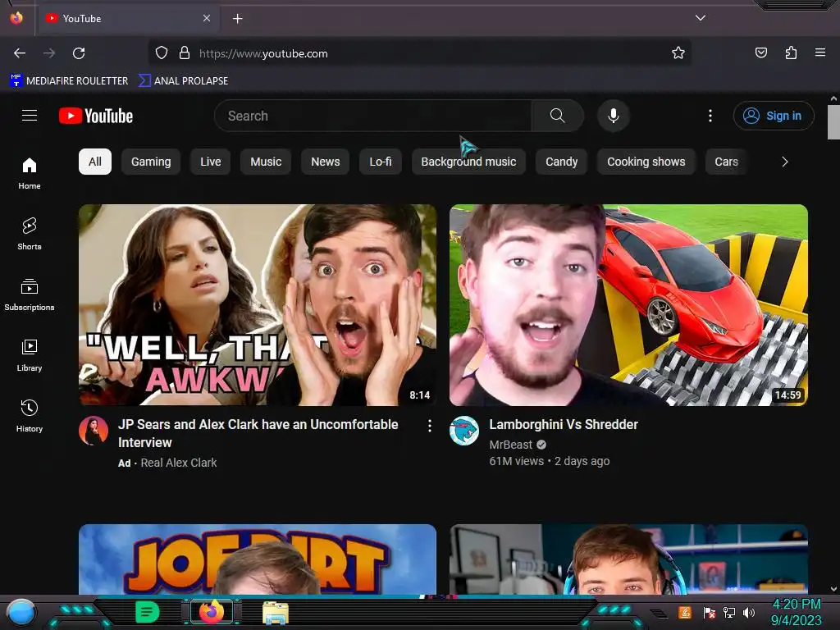Screen dimensions: 840x630
Task: Open MEDIAFIRE ROULETTER bookmark
Action: pos(69,81)
